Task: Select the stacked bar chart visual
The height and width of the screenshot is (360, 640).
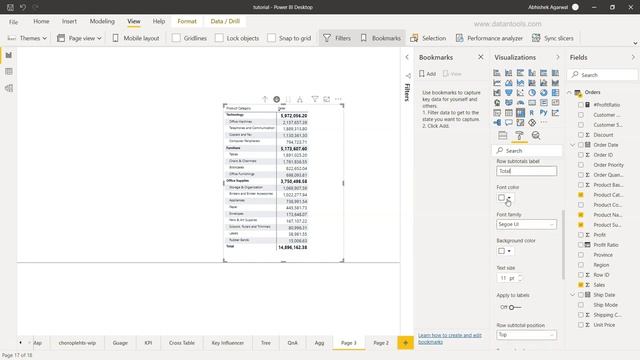Action: click(497, 73)
